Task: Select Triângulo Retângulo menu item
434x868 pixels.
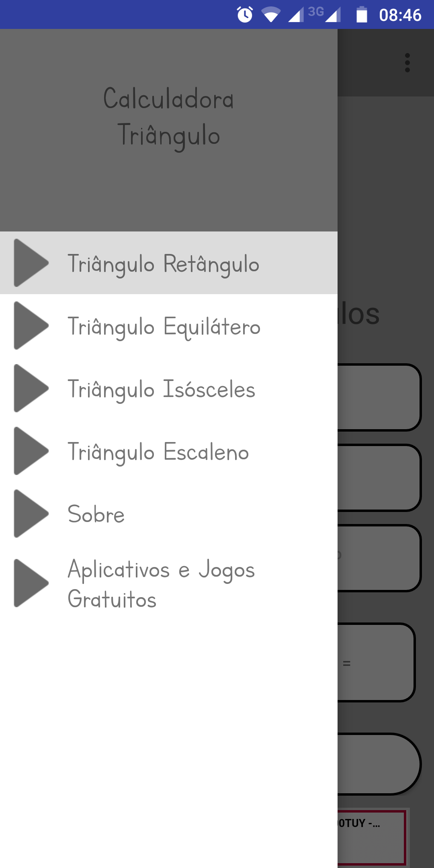Action: click(163, 264)
